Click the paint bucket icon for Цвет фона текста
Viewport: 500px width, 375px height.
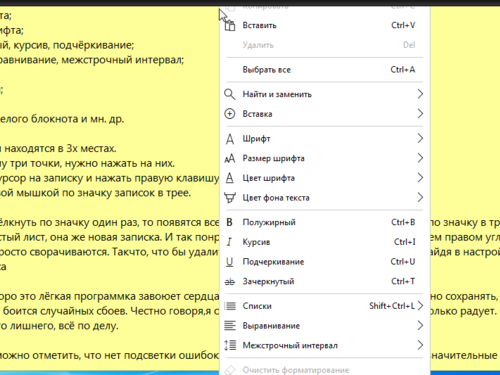(x=230, y=198)
